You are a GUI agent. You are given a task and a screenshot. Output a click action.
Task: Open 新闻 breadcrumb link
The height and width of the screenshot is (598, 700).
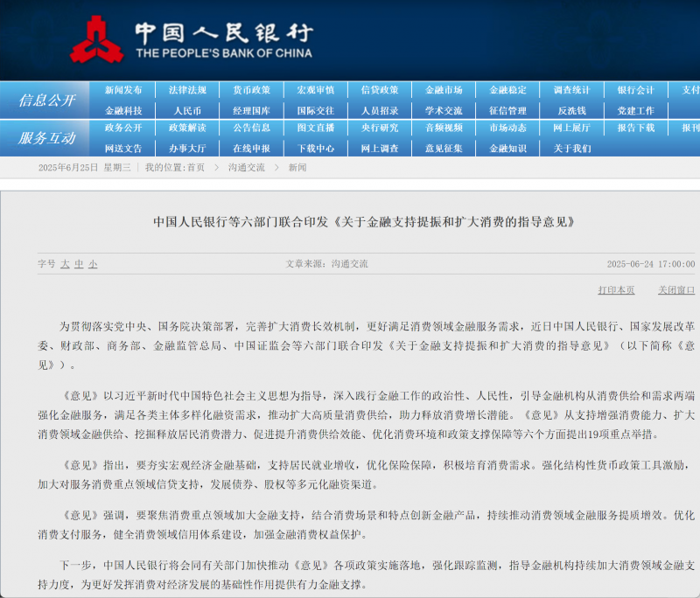pyautogui.click(x=297, y=168)
